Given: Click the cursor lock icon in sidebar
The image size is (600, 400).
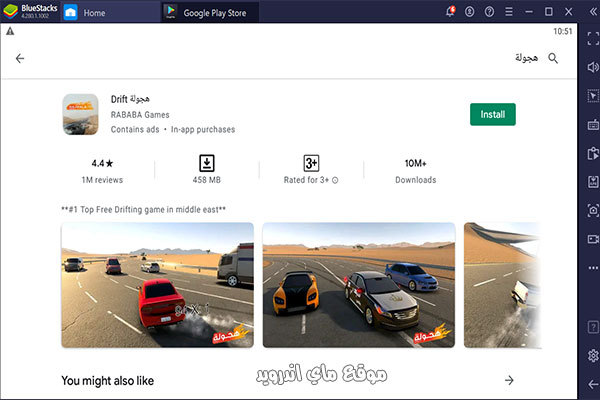Looking at the screenshot, I should pos(593,96).
